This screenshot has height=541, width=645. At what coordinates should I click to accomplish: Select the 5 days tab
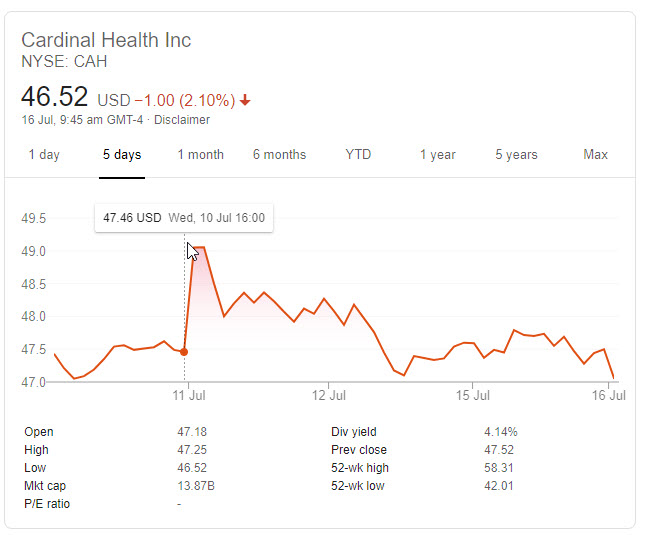122,155
